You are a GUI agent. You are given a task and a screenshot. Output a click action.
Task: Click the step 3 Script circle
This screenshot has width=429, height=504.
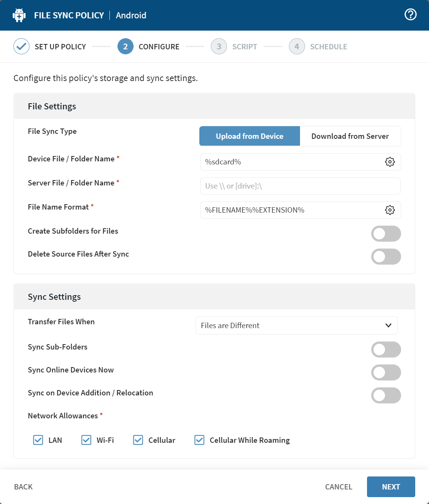tap(219, 46)
